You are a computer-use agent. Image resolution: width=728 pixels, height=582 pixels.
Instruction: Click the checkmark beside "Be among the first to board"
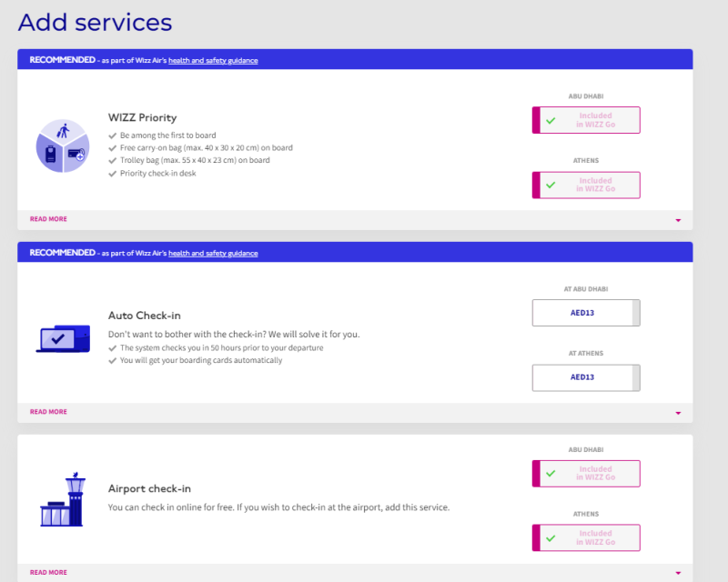point(112,135)
